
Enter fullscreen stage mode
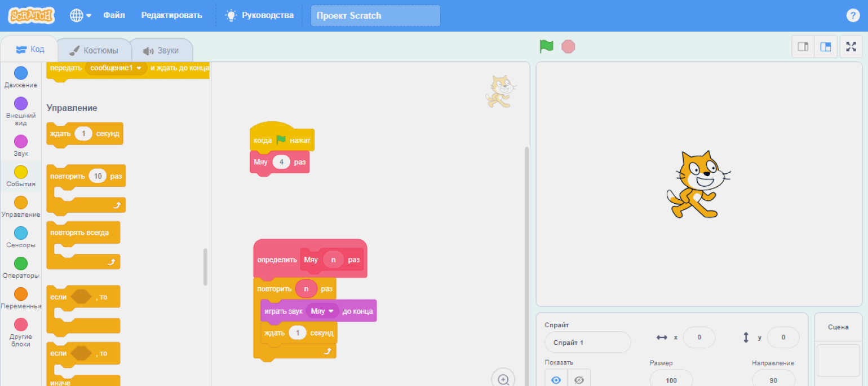coord(851,47)
